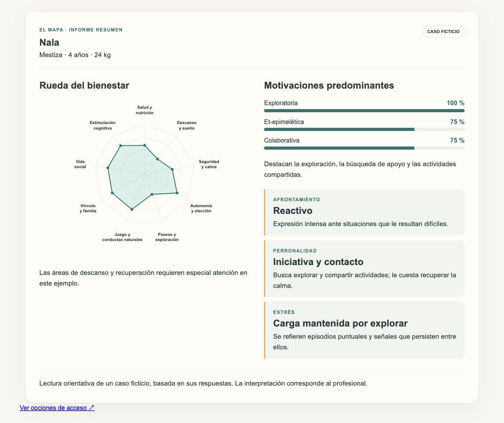
Task: Click the 'Exploratoria' motivation label
Action: [x=281, y=103]
